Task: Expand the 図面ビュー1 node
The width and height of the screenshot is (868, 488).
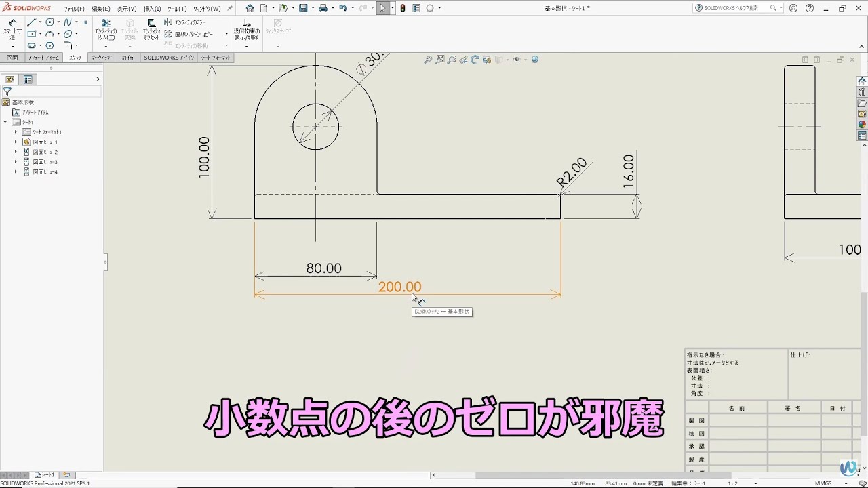Action: click(16, 142)
